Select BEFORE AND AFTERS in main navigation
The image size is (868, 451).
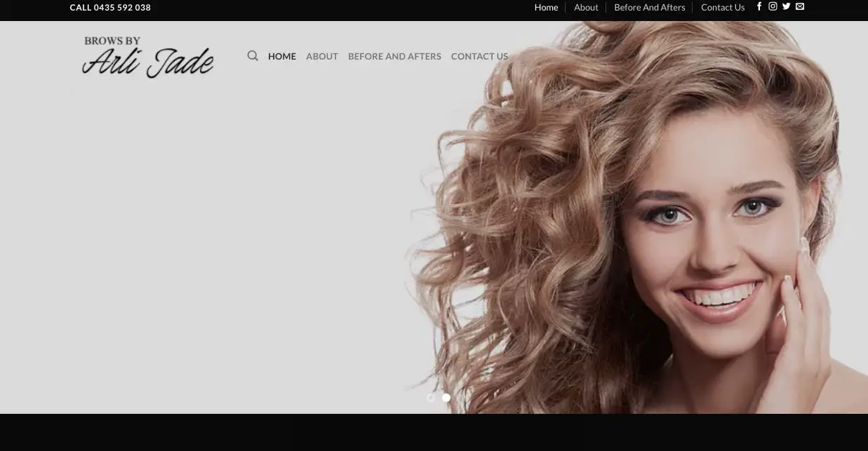(394, 56)
